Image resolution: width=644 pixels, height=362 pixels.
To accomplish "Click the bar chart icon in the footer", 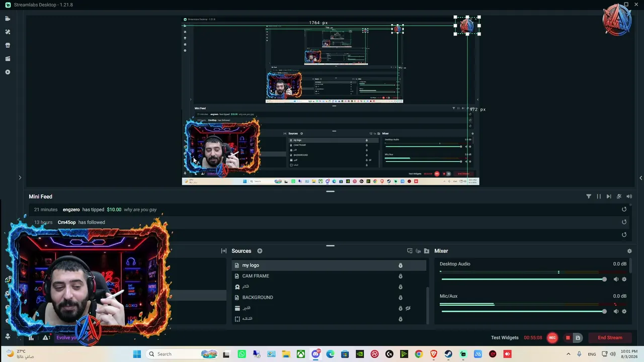I will [31, 338].
